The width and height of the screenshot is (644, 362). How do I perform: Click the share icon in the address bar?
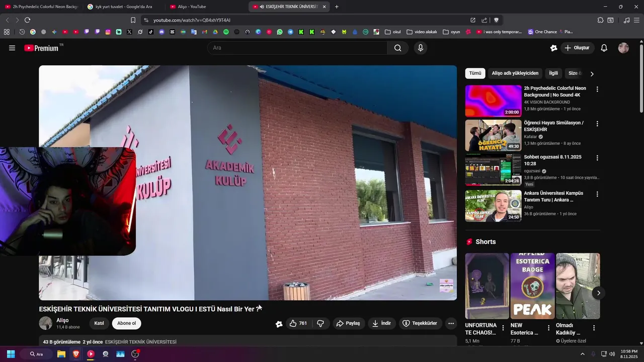click(484, 20)
